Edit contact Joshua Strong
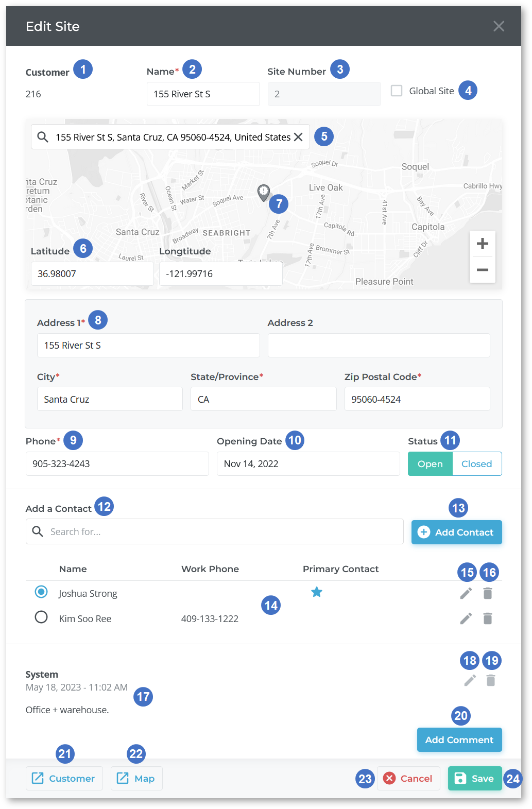The width and height of the screenshot is (532, 809). 466,594
